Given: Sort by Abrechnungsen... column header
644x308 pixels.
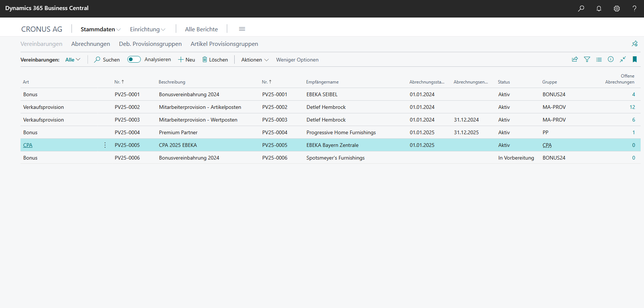Looking at the screenshot, I should coord(471,82).
